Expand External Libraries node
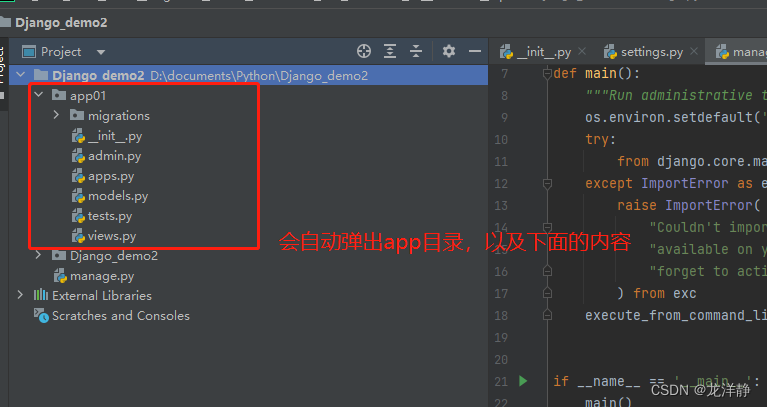The image size is (767, 407). 20,295
